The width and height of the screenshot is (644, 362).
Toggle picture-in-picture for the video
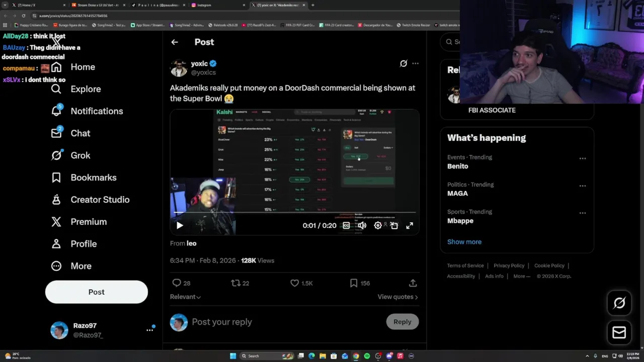(x=394, y=226)
